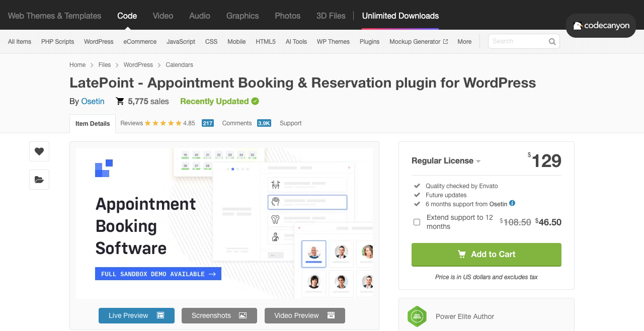This screenshot has width=644, height=331.
Task: Browse Mobile category
Action: [236, 42]
